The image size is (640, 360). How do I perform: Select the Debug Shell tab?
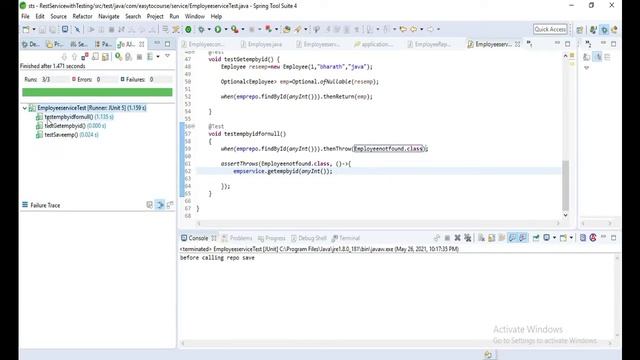point(309,238)
